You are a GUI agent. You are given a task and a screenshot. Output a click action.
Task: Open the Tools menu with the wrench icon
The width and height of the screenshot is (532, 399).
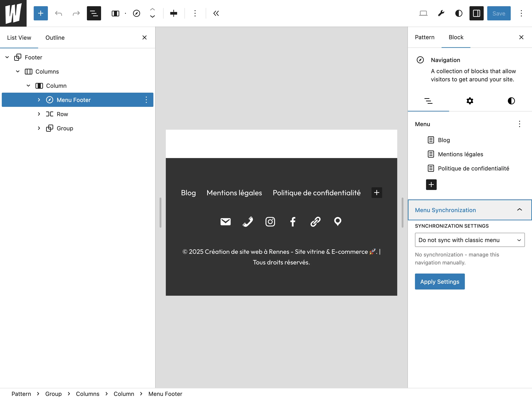[x=441, y=13]
